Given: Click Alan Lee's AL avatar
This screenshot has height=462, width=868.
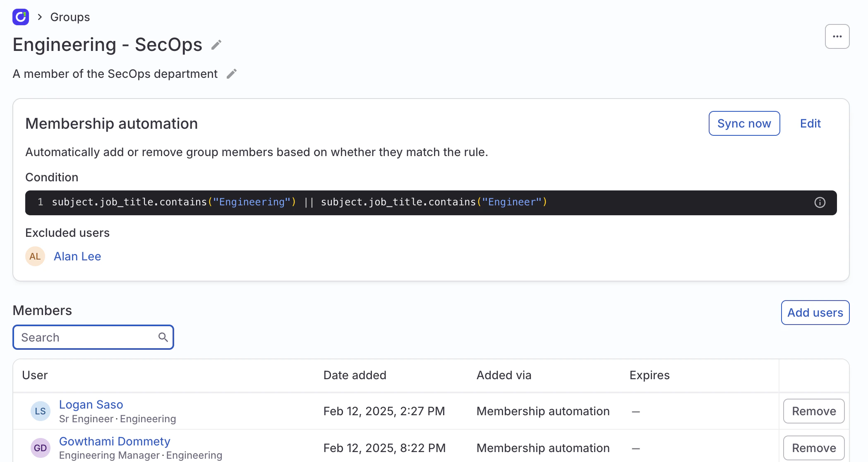Looking at the screenshot, I should tap(35, 257).
